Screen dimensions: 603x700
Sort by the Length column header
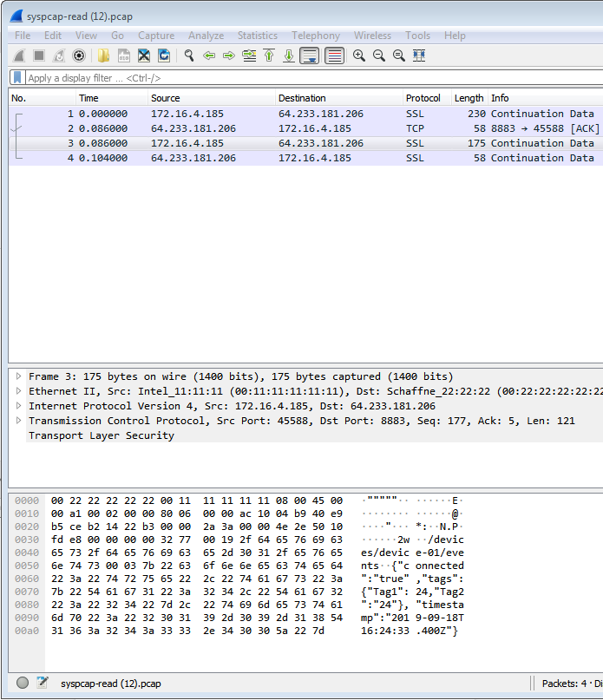[469, 98]
